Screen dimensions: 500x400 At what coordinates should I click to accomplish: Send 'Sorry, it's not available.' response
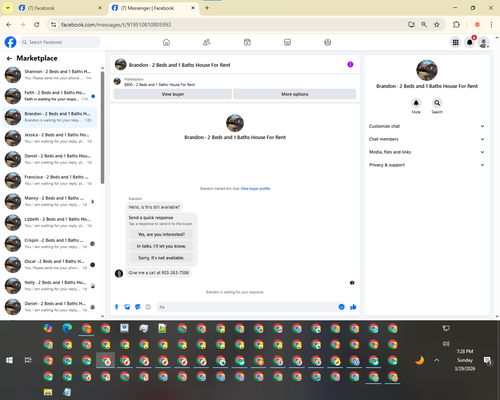161,258
